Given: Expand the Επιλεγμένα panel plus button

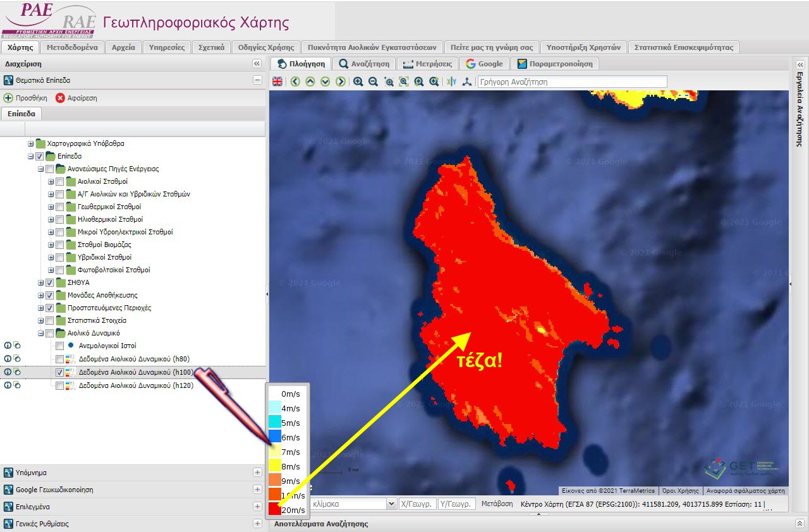Looking at the screenshot, I should (257, 507).
